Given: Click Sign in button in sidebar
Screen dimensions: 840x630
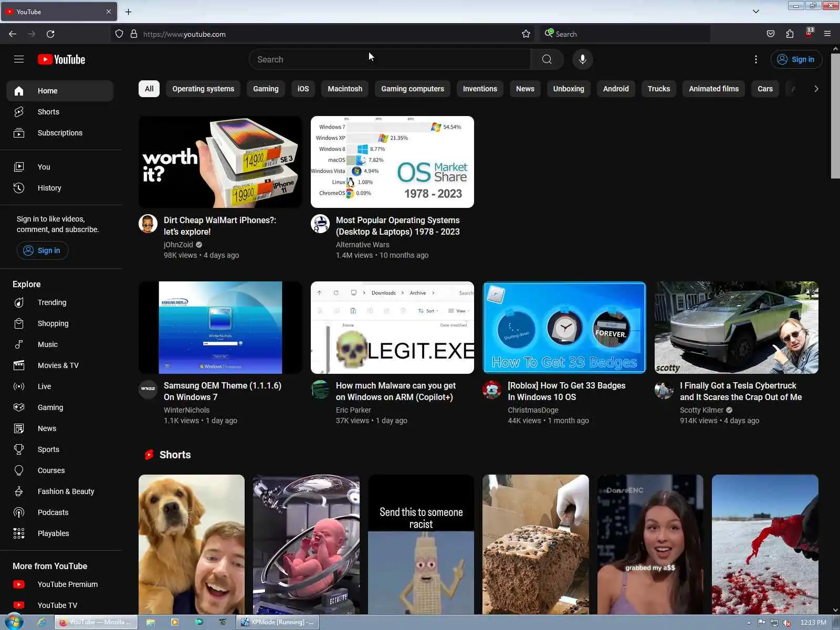Looking at the screenshot, I should (x=43, y=250).
